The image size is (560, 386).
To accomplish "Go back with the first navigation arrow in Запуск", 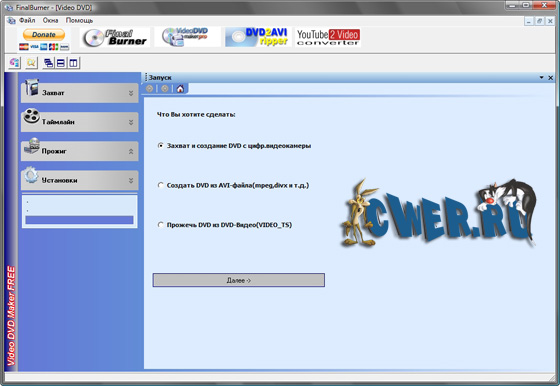I will (x=149, y=89).
